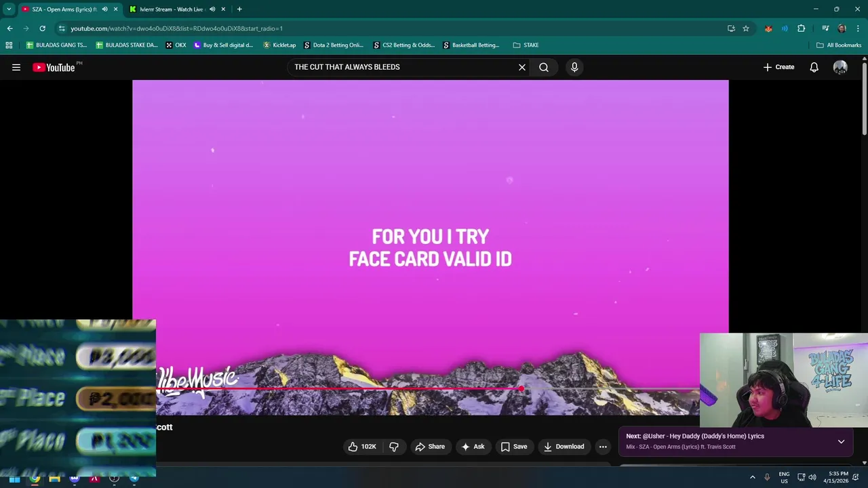Open the blue sound-wave extension

(x=785, y=28)
